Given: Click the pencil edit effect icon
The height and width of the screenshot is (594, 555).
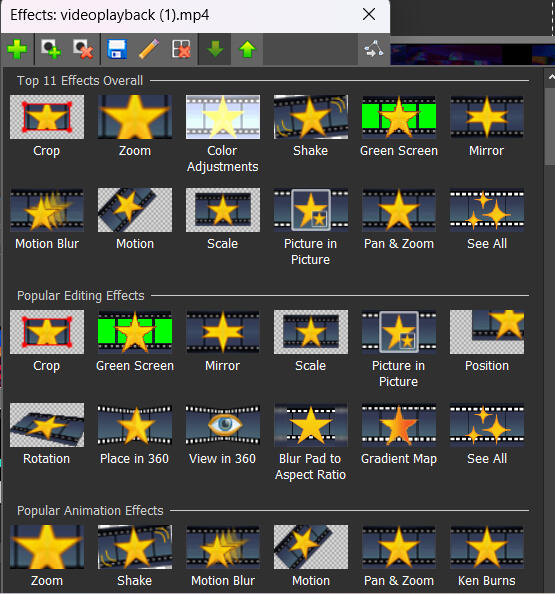Looking at the screenshot, I should pos(149,50).
